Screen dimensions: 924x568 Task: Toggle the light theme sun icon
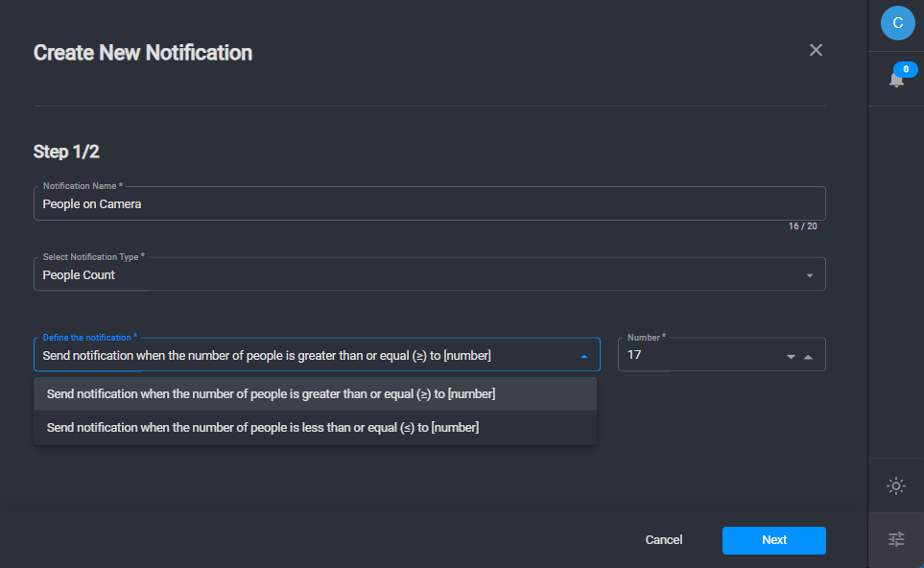click(896, 486)
